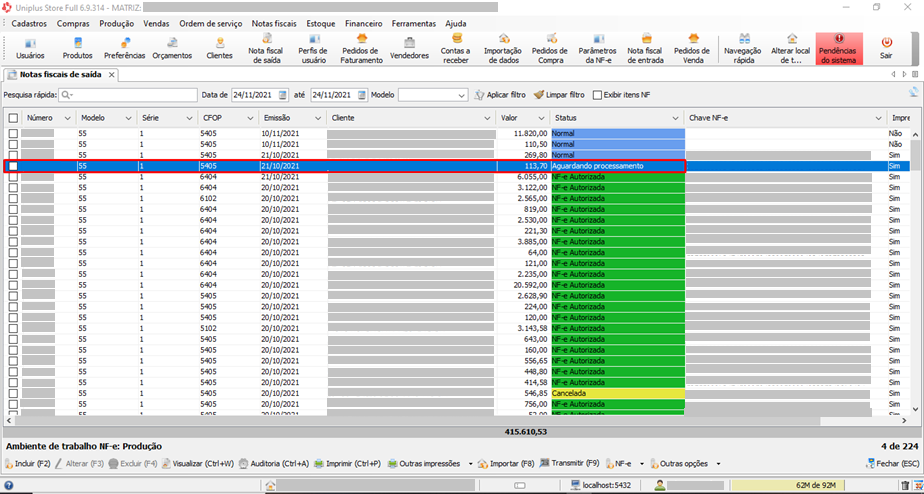
Task: Open Vendedores from the toolbar
Action: (x=409, y=49)
